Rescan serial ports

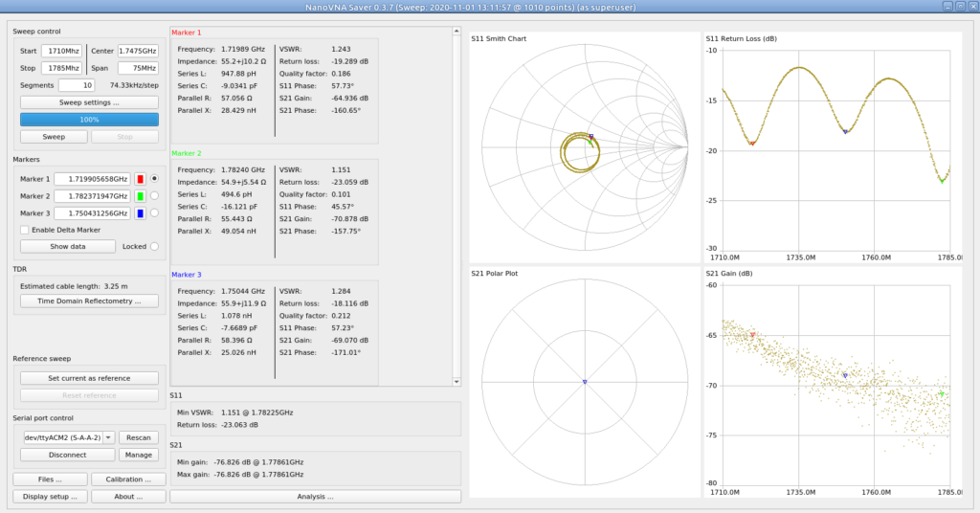(x=139, y=437)
